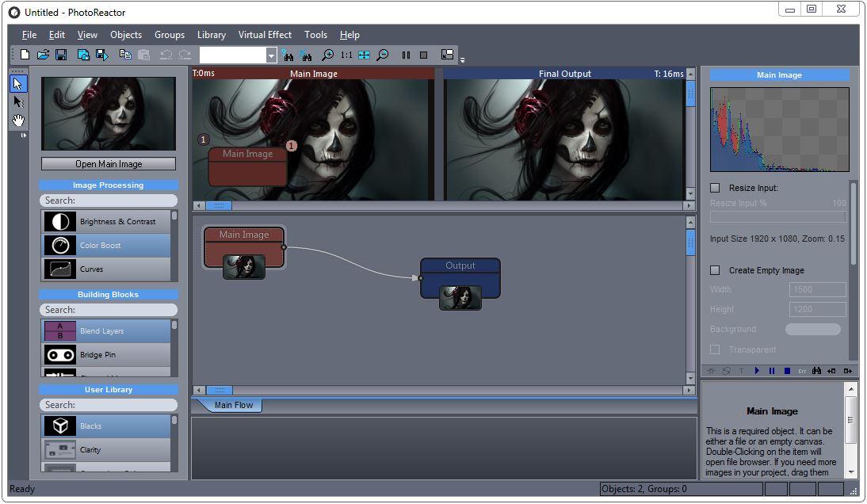The height and width of the screenshot is (504, 867).
Task: Enable the Create Empty Image checkbox
Action: tap(715, 270)
